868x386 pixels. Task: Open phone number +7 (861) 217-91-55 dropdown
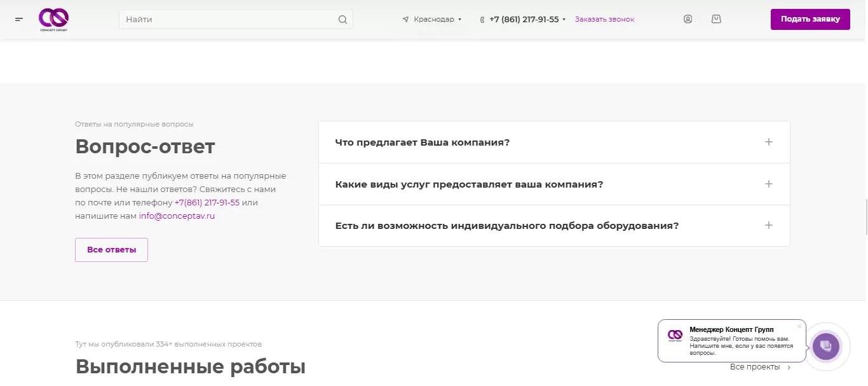click(527, 20)
